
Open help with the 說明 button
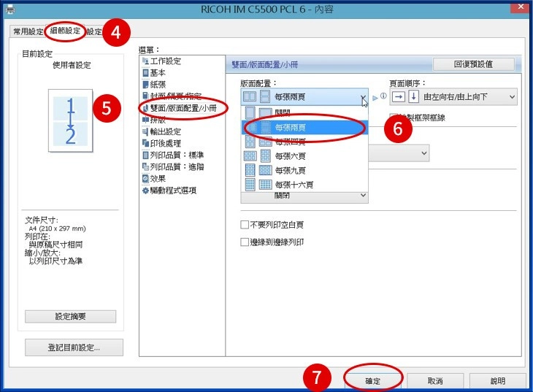[498, 381]
